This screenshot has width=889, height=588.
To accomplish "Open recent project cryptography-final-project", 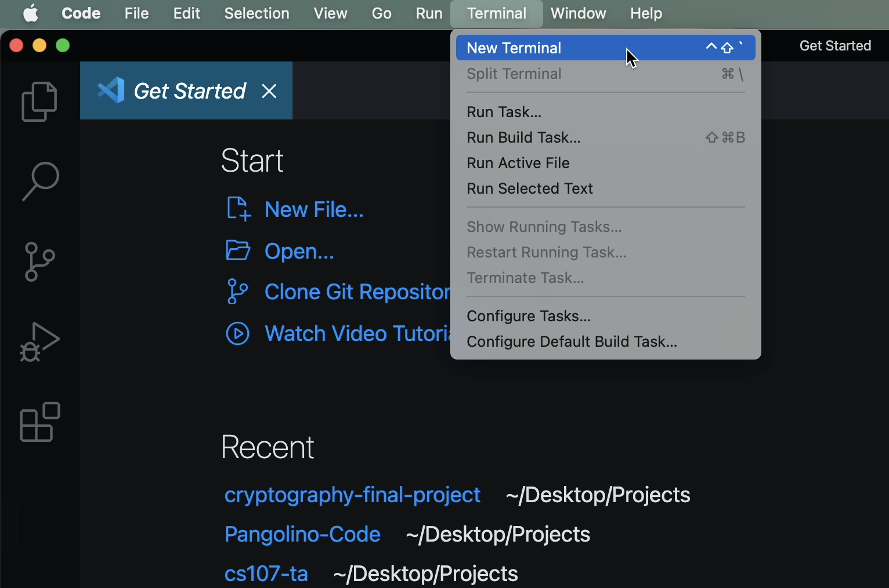I will [x=352, y=495].
